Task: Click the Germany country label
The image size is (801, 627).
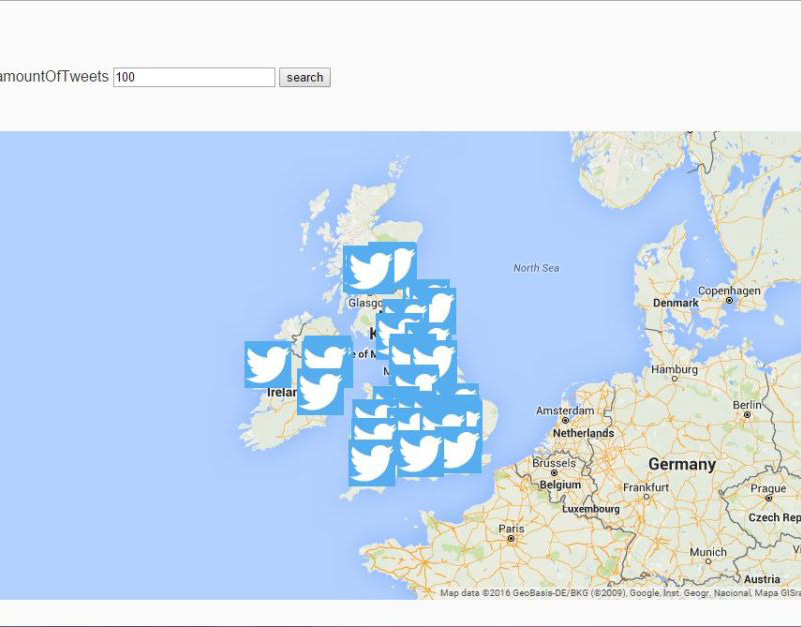Action: [682, 464]
